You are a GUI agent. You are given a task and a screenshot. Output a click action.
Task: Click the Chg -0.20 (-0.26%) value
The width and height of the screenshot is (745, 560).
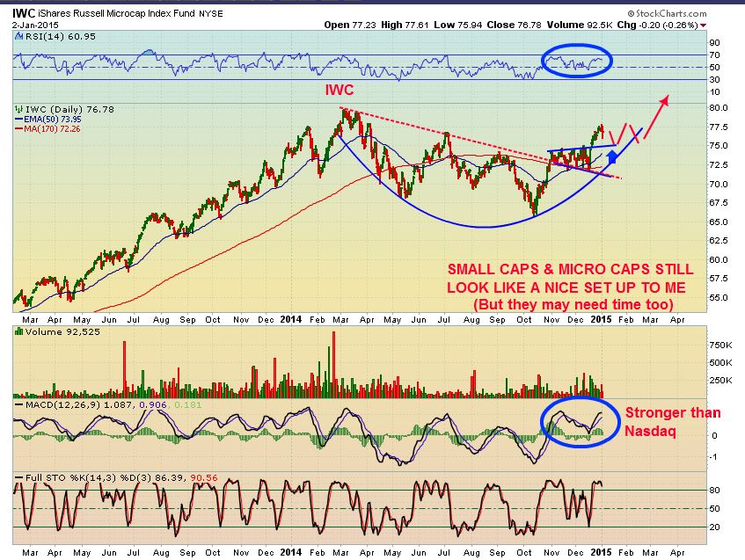[657, 25]
